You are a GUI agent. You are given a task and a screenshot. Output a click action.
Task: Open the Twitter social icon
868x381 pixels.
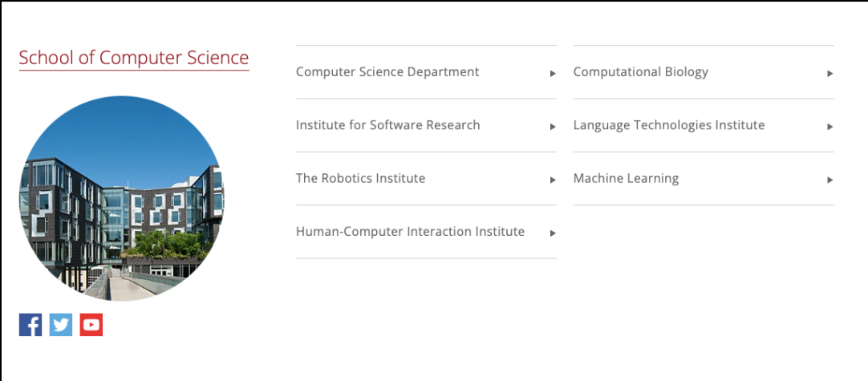pyautogui.click(x=61, y=325)
